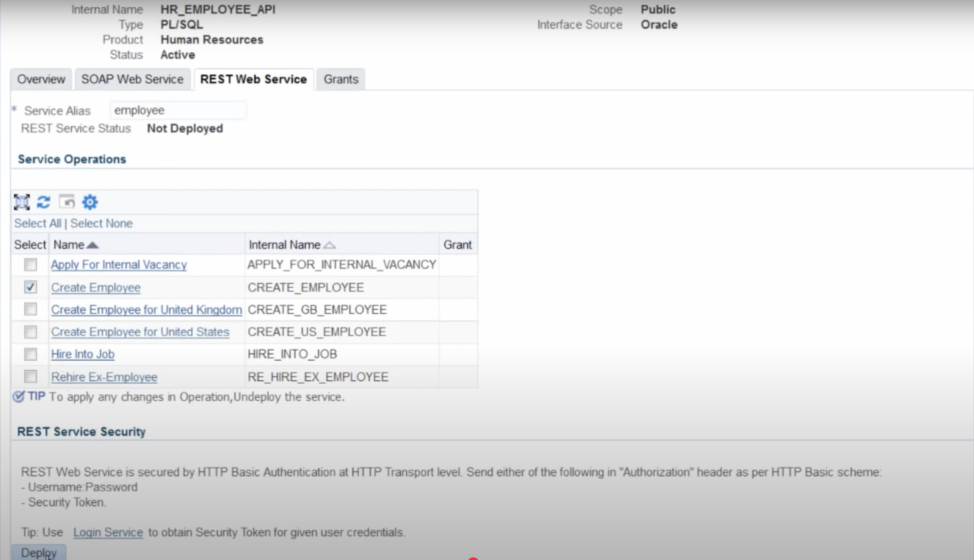Click the Service Alias input field
Screen dimensions: 974x560
[x=178, y=110]
